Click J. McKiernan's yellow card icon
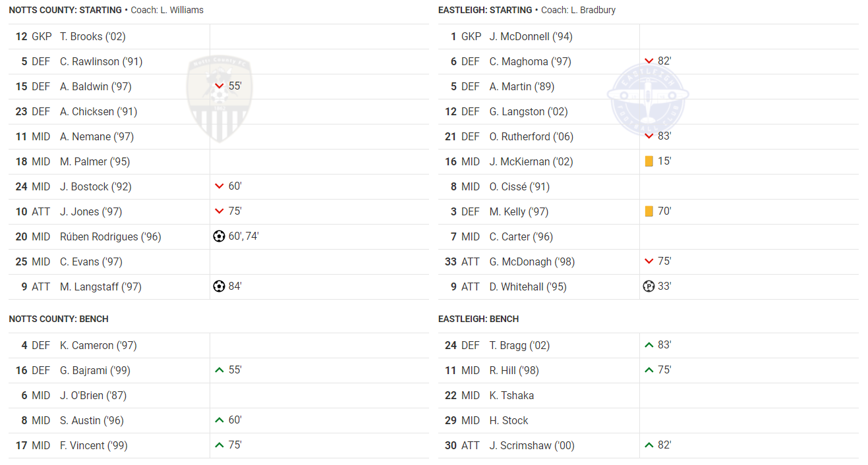This screenshot has height=465, width=868. pos(649,161)
